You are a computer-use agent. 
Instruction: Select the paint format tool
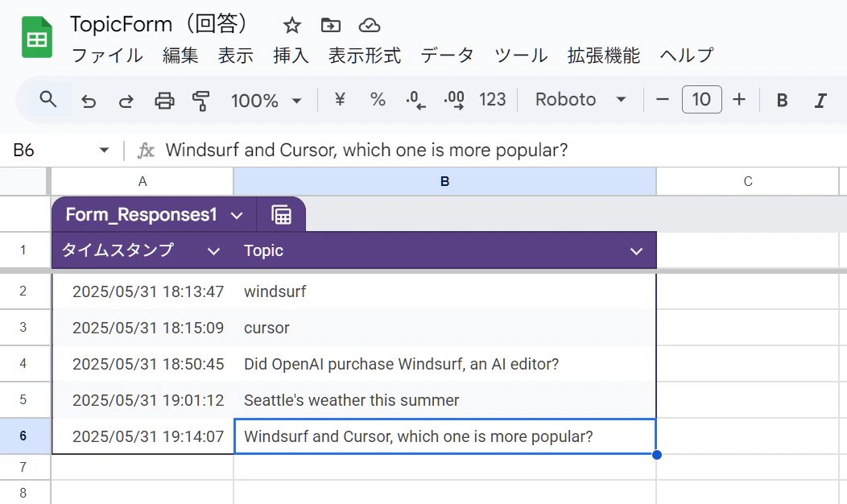tap(201, 101)
